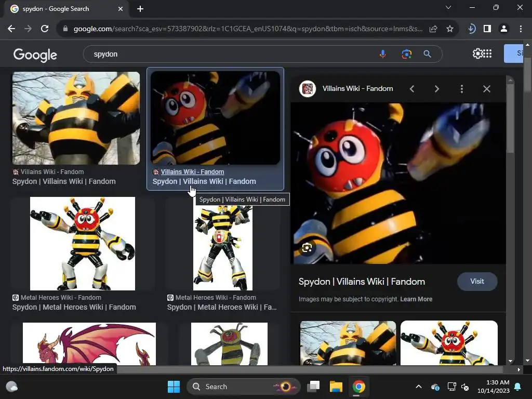Launch File Explorer from taskbar
This screenshot has height=399, width=532.
click(x=336, y=387)
